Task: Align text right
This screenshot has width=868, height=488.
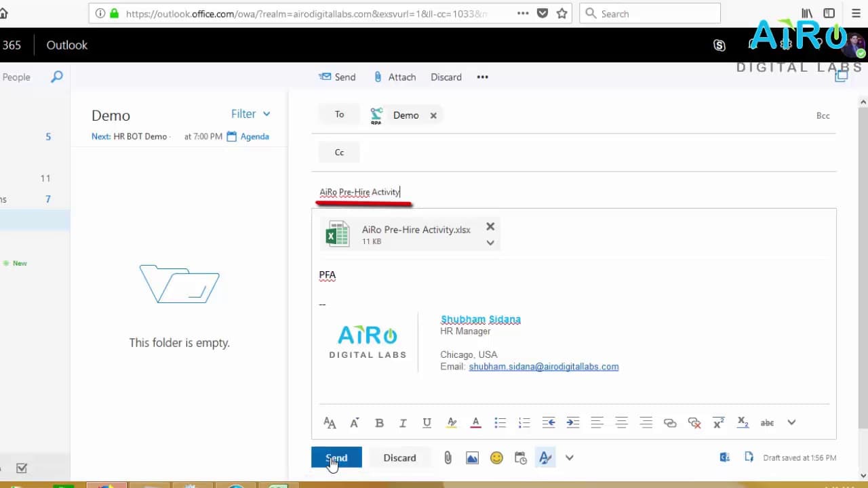Action: [x=646, y=423]
